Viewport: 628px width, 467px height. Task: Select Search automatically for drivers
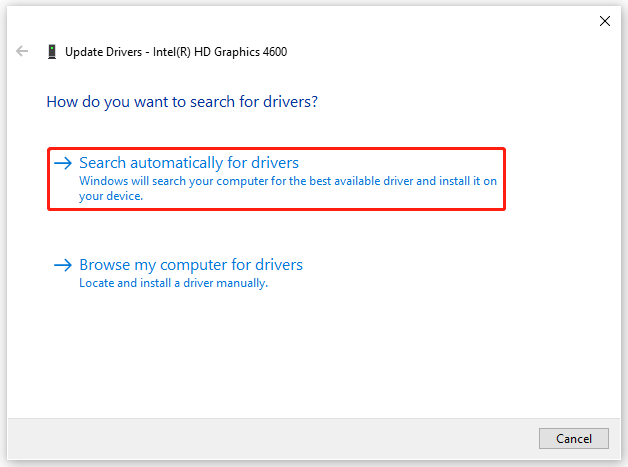point(189,163)
